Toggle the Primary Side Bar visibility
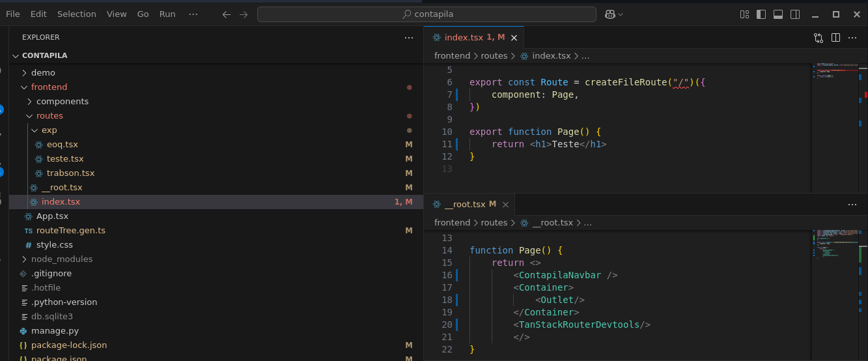Screen dimensions: 868x361 pos(761,14)
